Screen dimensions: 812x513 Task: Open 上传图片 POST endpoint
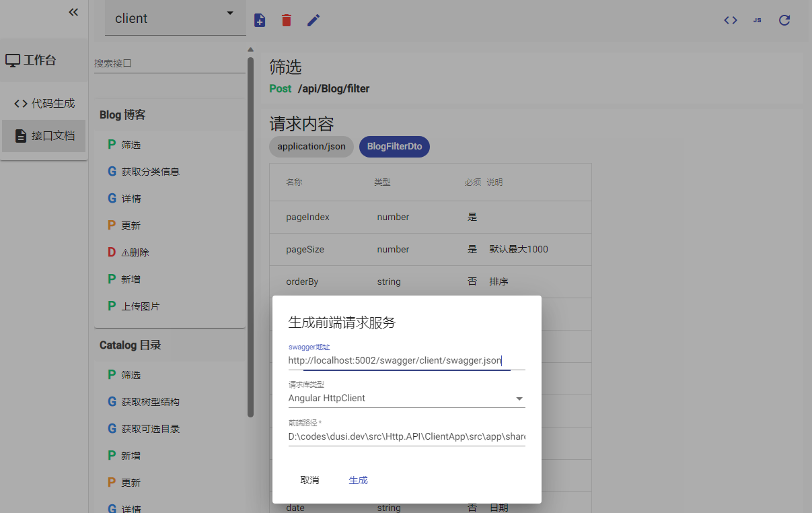click(x=170, y=306)
